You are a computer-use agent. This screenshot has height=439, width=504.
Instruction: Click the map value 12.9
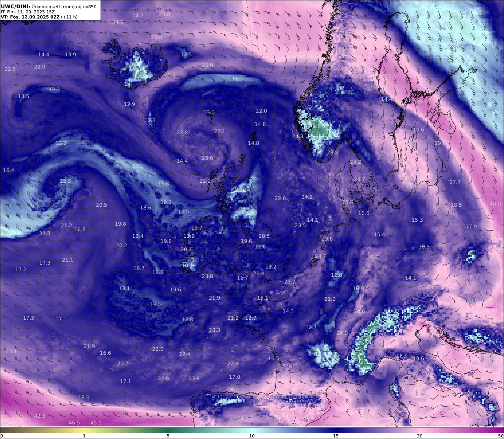pyautogui.click(x=129, y=104)
